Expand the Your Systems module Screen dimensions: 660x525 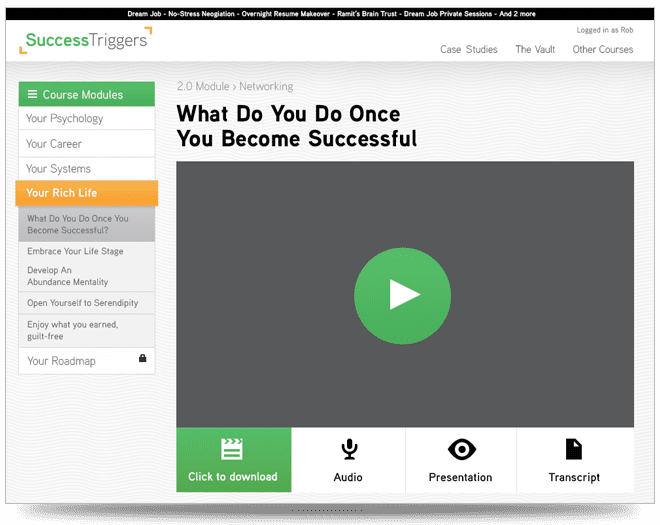(x=87, y=169)
